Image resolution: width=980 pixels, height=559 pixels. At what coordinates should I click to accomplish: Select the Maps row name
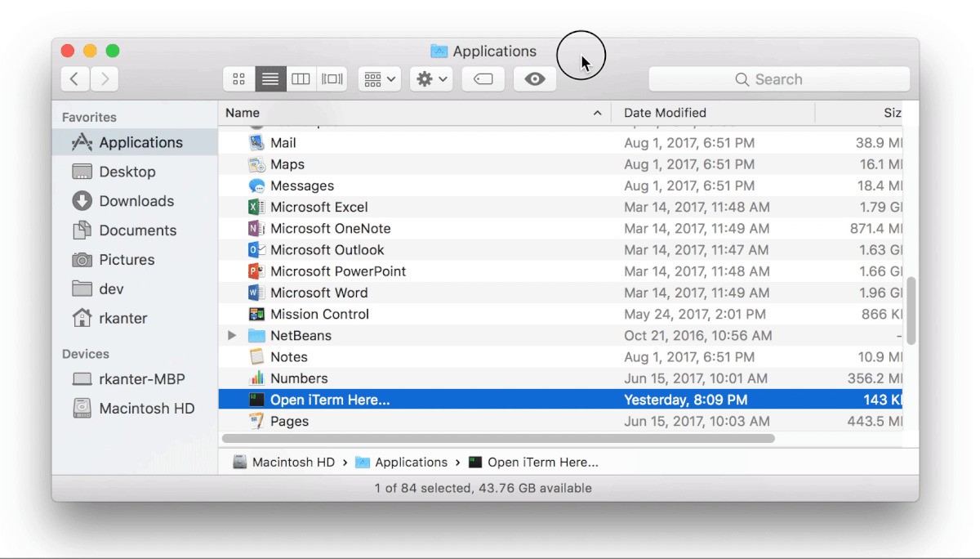tap(287, 164)
